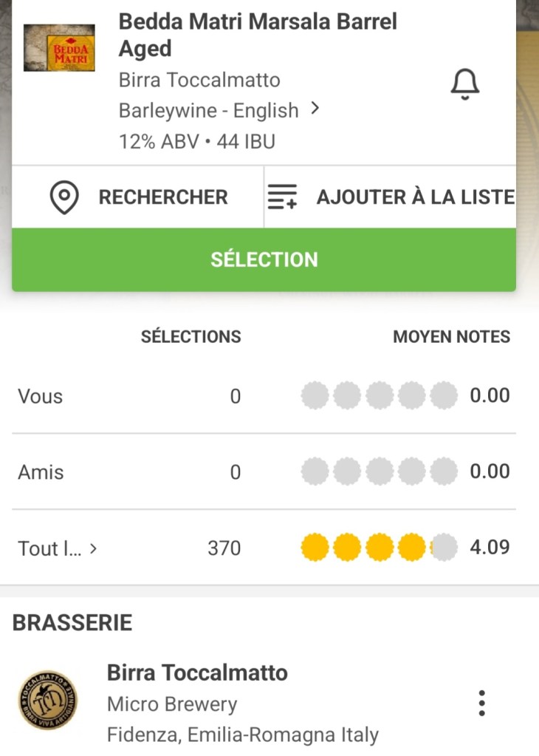
Task: Tap the notification bell icon
Action: (x=464, y=85)
